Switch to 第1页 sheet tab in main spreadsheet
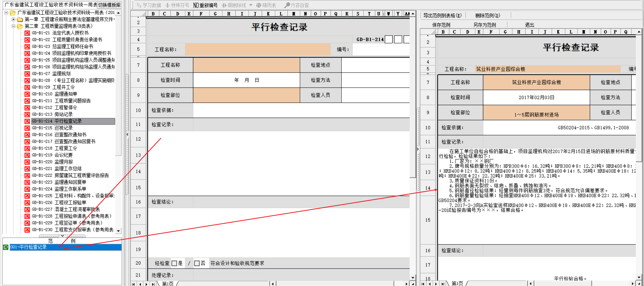The width and height of the screenshot is (644, 286). pyautogui.click(x=168, y=283)
